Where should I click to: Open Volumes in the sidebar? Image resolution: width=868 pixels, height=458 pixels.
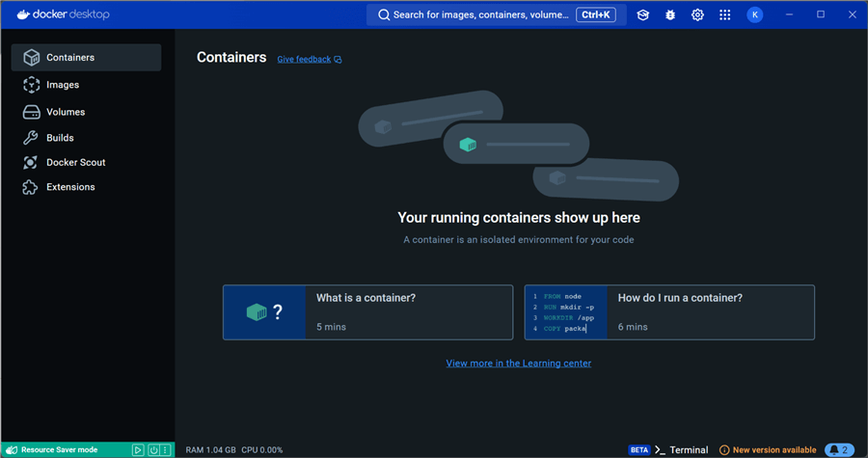[66, 112]
